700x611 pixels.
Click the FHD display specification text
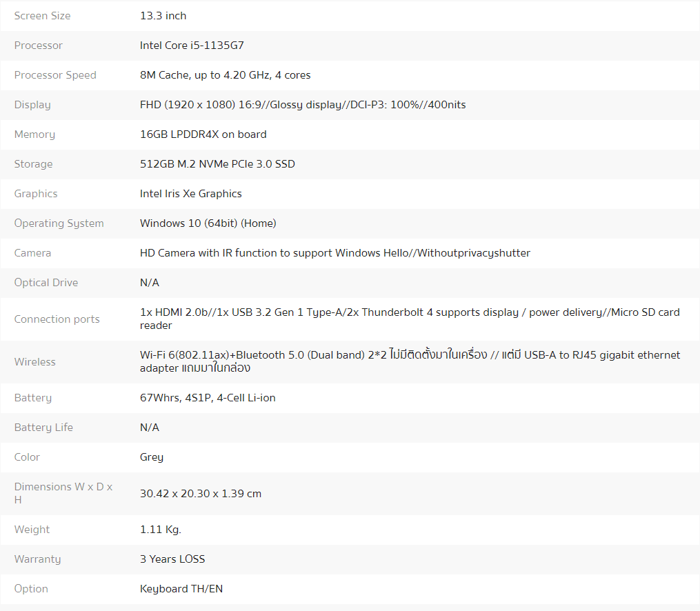[303, 104]
